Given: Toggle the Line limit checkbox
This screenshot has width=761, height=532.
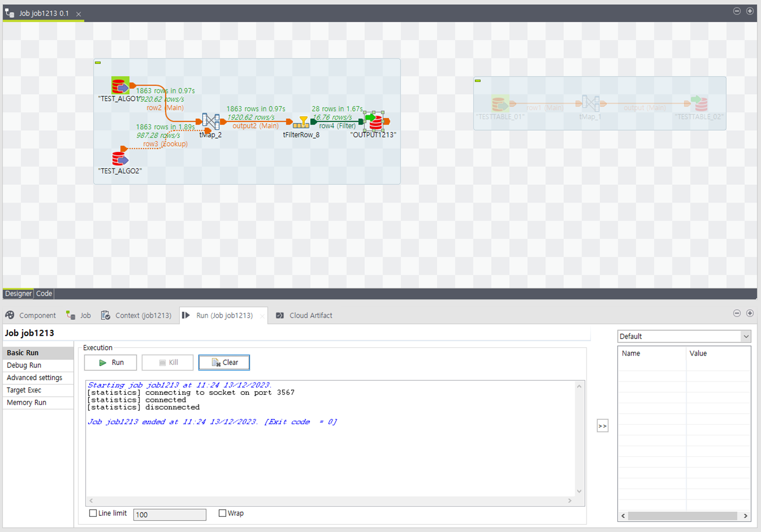Looking at the screenshot, I should [93, 513].
